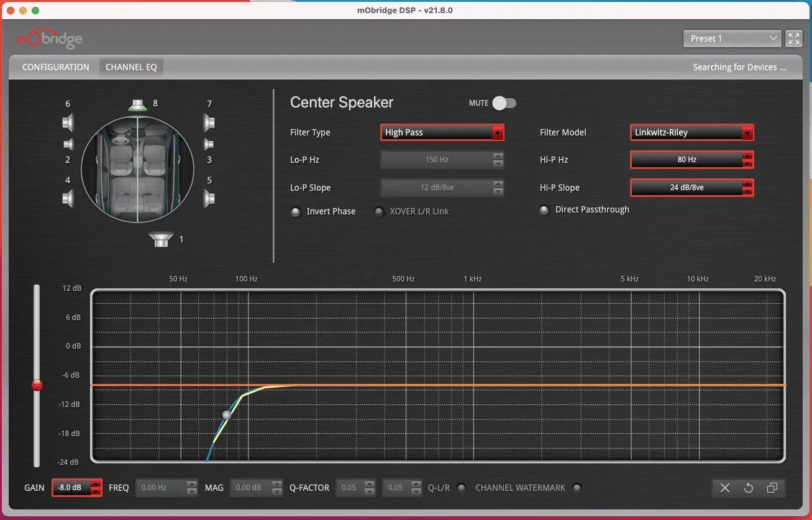Image resolution: width=812 pixels, height=520 pixels.
Task: Click the green macOS zoom window button
Action: pyautogui.click(x=35, y=11)
